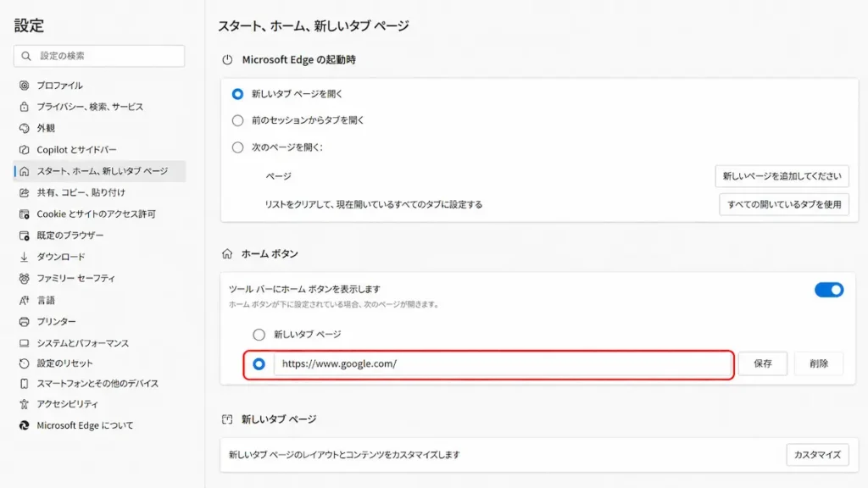Image resolution: width=868 pixels, height=488 pixels.
Task: Open ファミリー セーフティ settings
Action: coord(75,278)
